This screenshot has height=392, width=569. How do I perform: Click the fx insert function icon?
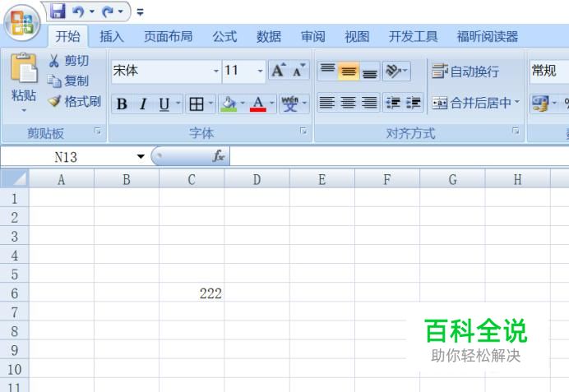219,156
